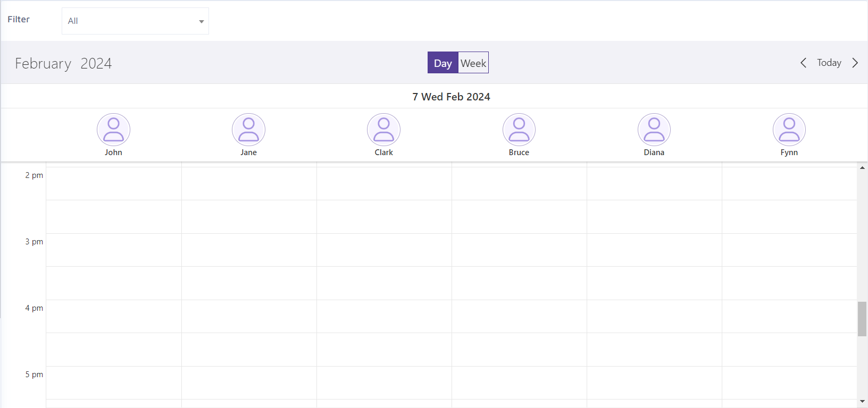
Task: Jump to Today
Action: tap(829, 63)
